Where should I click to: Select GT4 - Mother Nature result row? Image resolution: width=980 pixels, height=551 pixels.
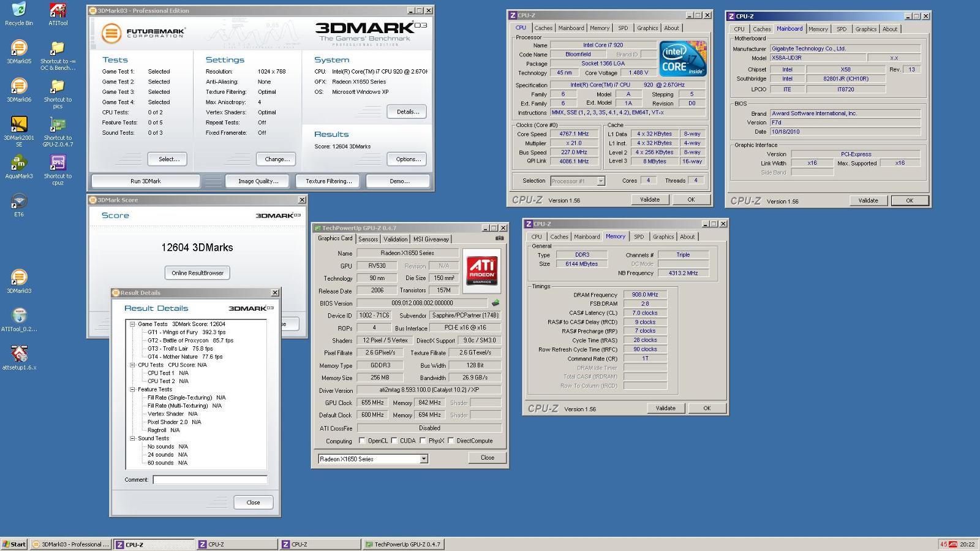coord(185,357)
